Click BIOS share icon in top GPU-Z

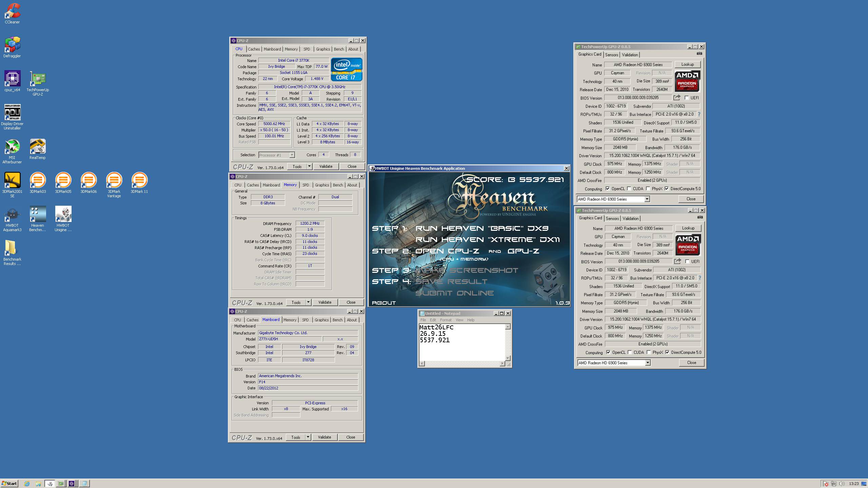[x=677, y=98]
